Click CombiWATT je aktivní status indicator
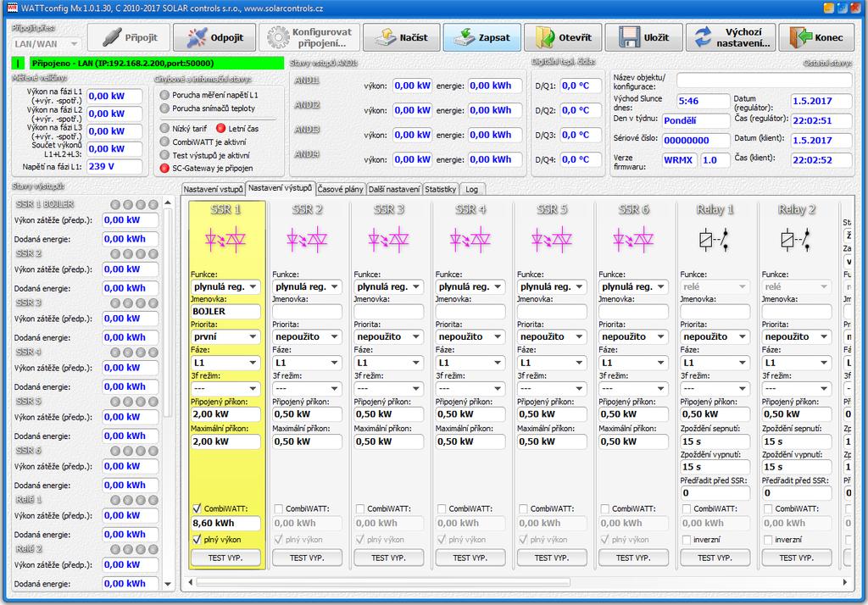Viewport: 868px width, 605px height. [164, 142]
